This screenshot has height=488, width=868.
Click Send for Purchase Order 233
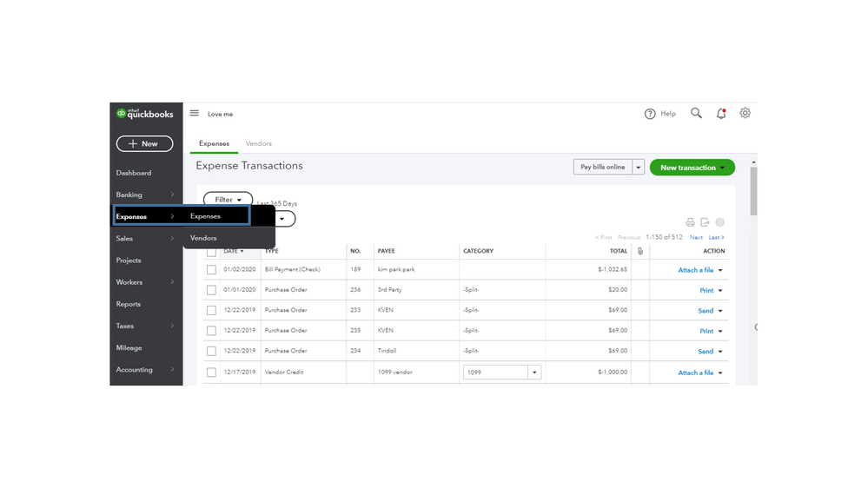pos(706,311)
